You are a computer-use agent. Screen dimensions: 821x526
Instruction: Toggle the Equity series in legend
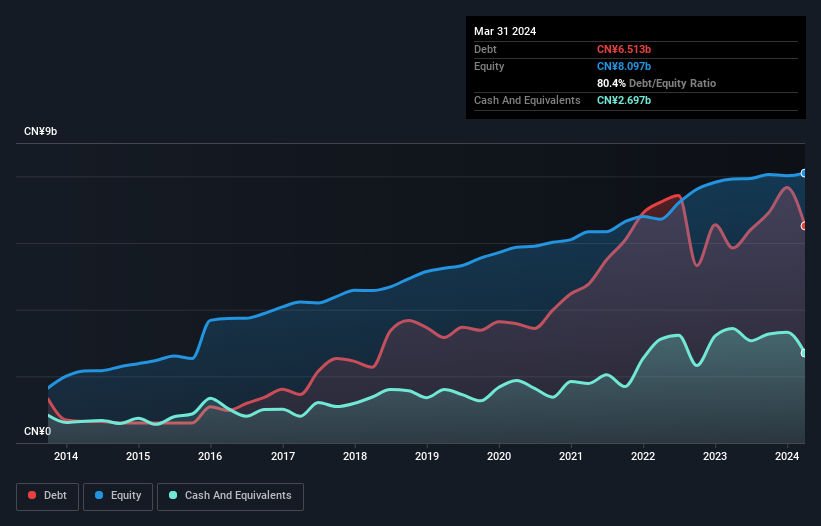tap(119, 496)
